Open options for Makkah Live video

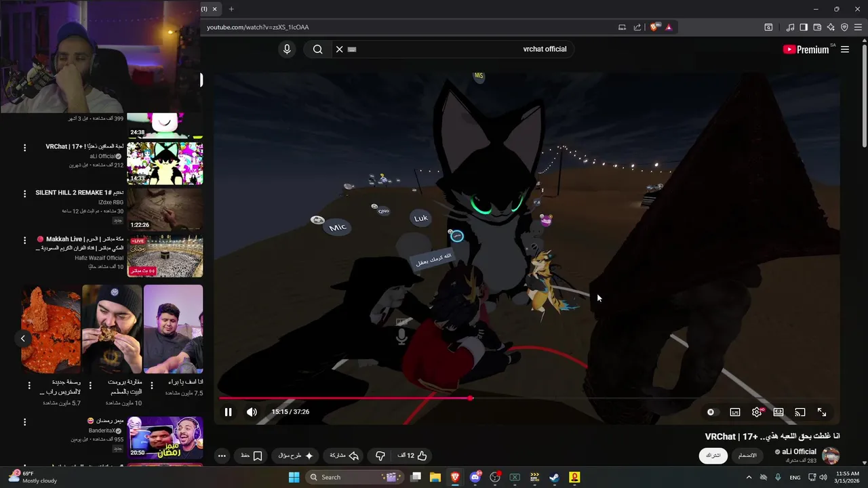(25, 240)
